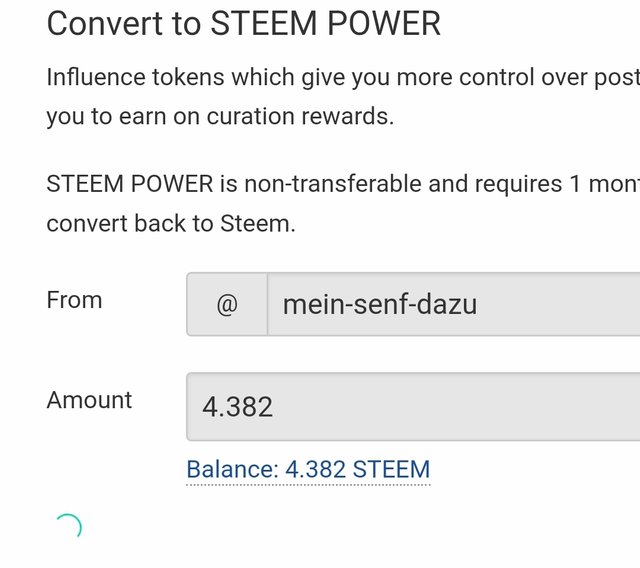Click the word STEEM in the balance link
Screen dimensions: 640x568
click(391, 469)
